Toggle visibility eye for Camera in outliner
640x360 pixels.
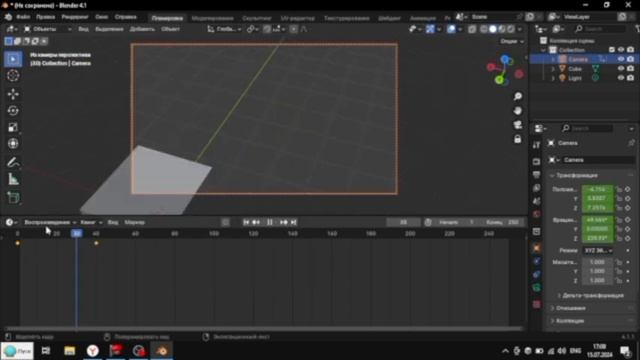point(621,59)
